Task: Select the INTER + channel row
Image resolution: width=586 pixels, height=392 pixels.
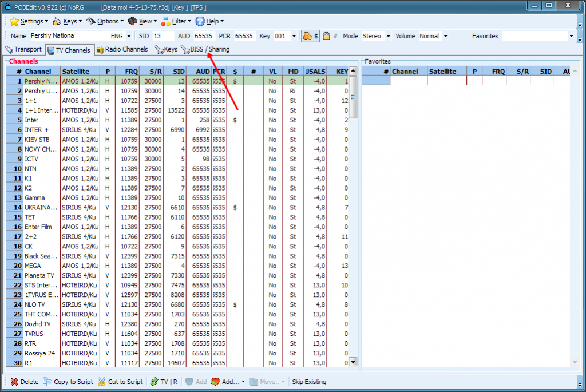Action: click(x=177, y=130)
